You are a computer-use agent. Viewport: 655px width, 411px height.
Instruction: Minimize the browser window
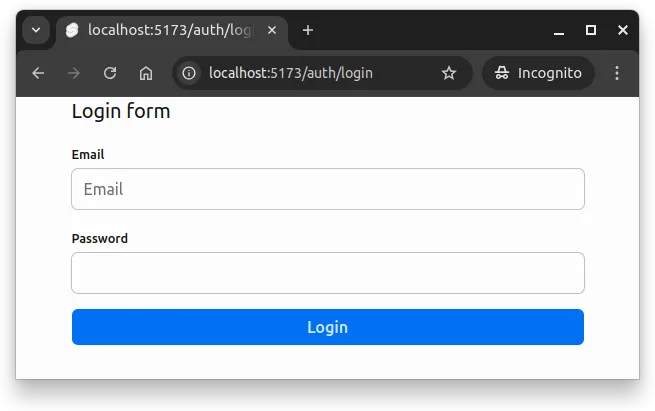[558, 30]
